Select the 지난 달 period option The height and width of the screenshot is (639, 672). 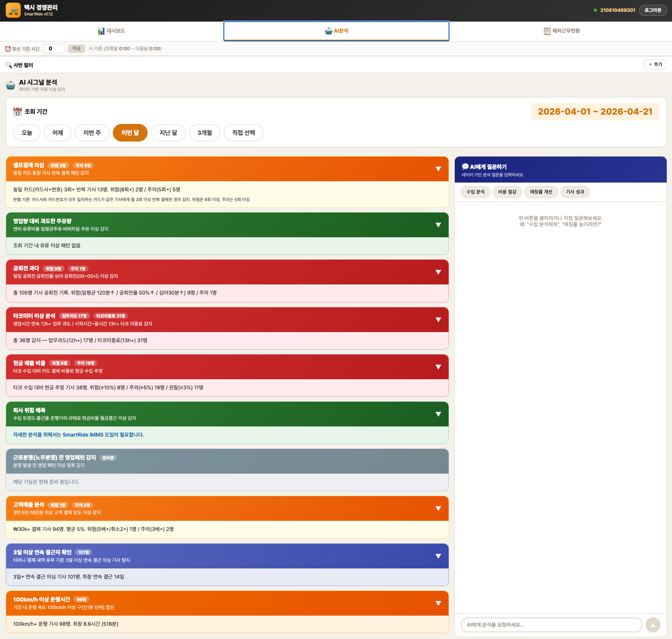[x=168, y=133]
